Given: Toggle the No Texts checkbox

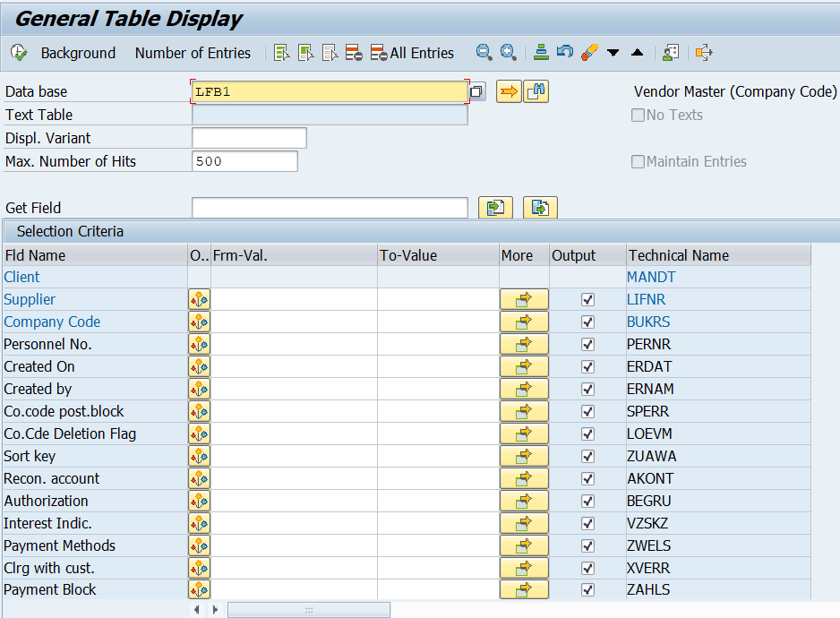Looking at the screenshot, I should [638, 116].
